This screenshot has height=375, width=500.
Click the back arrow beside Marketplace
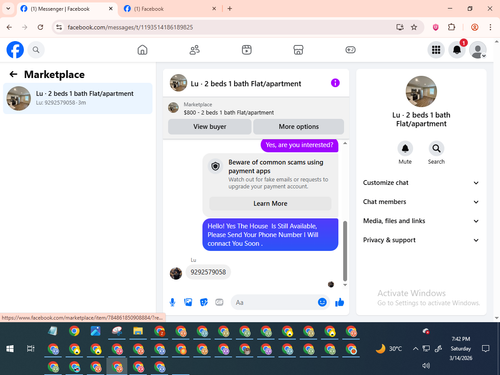click(13, 74)
